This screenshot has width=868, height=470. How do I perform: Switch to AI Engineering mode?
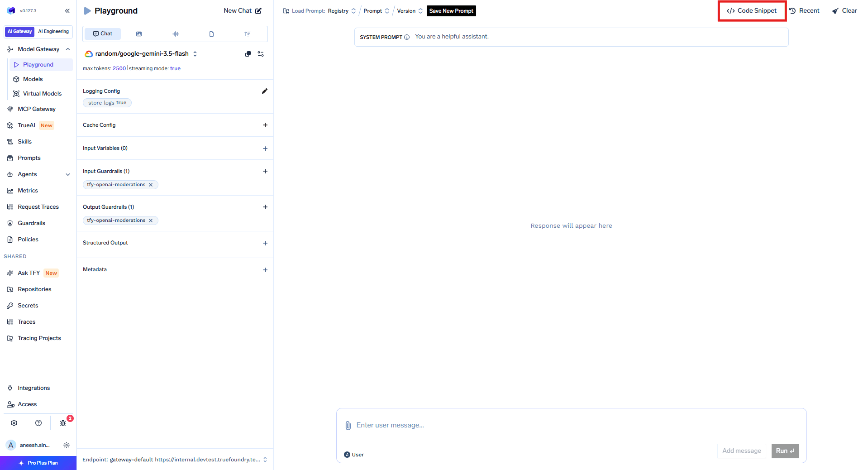click(53, 32)
